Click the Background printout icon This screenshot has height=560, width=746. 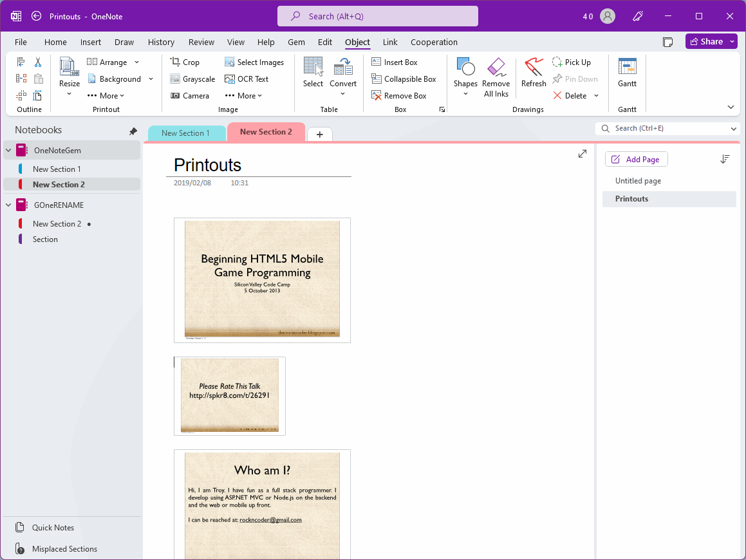pos(92,79)
